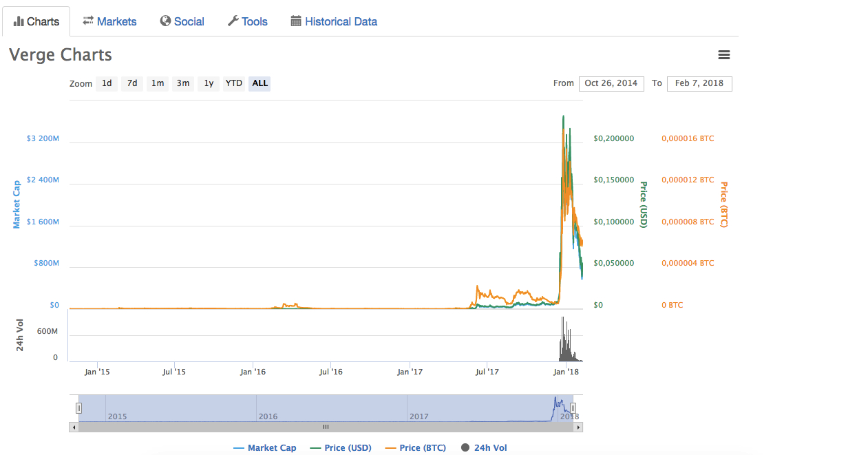Click the $0,200000 USD price axis label
The height and width of the screenshot is (455, 868).
[x=613, y=138]
